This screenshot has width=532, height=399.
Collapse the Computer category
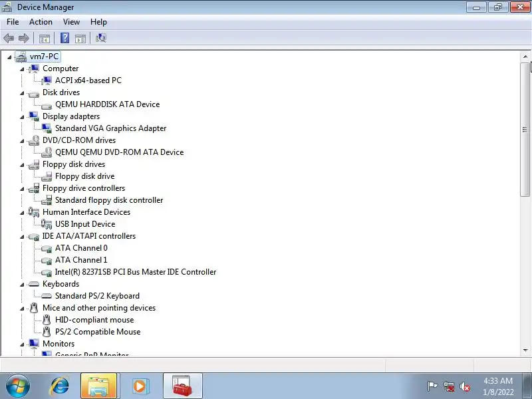pos(22,69)
